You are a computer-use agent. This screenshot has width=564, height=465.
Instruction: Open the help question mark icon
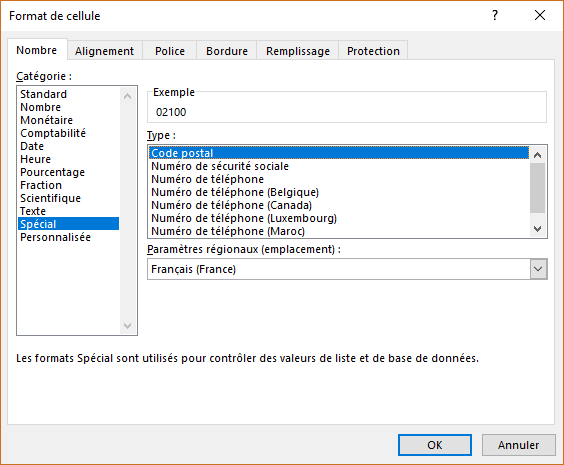point(495,15)
